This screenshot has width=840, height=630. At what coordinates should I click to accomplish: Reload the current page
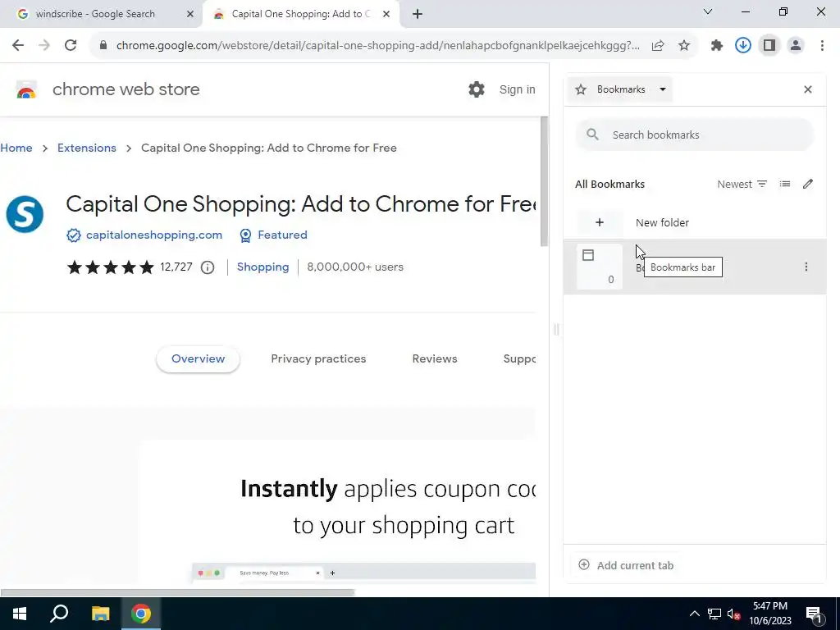pyautogui.click(x=71, y=46)
